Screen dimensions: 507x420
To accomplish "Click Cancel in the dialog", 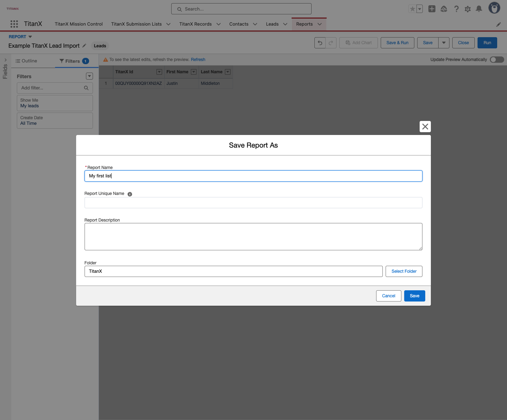I will tap(389, 296).
